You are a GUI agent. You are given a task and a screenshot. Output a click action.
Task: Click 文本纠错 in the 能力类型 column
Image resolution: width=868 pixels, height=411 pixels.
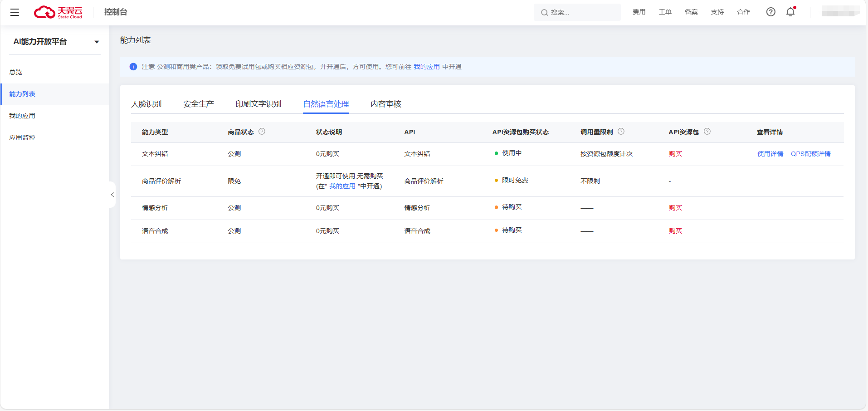coord(155,154)
